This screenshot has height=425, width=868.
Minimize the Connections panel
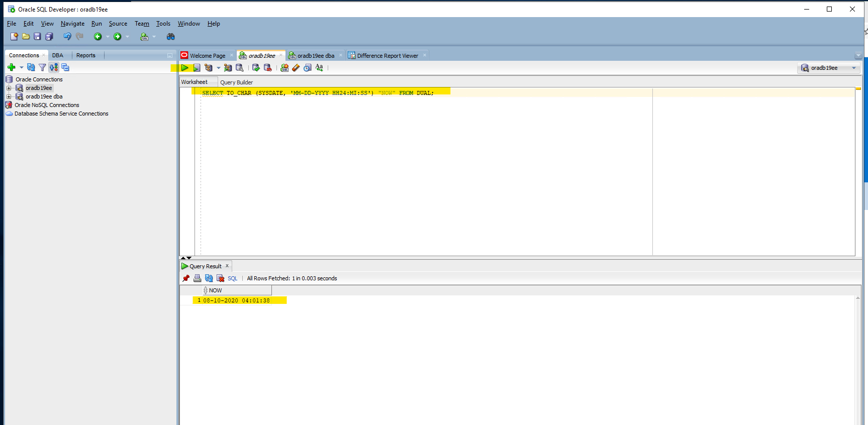pos(170,55)
